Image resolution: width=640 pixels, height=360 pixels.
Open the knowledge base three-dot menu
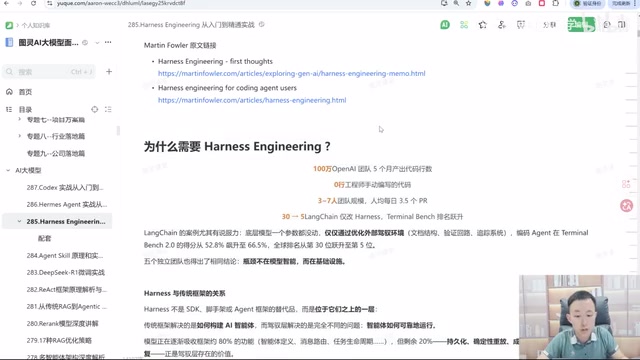(x=108, y=42)
